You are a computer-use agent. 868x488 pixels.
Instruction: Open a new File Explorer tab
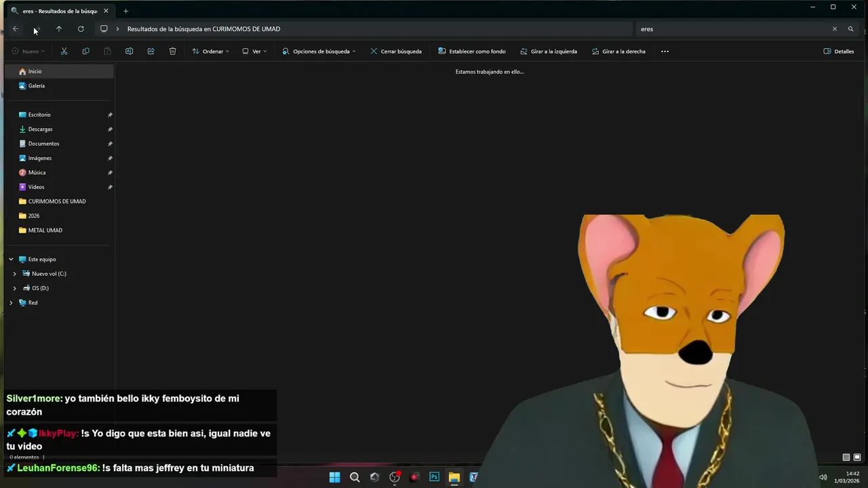pyautogui.click(x=125, y=11)
